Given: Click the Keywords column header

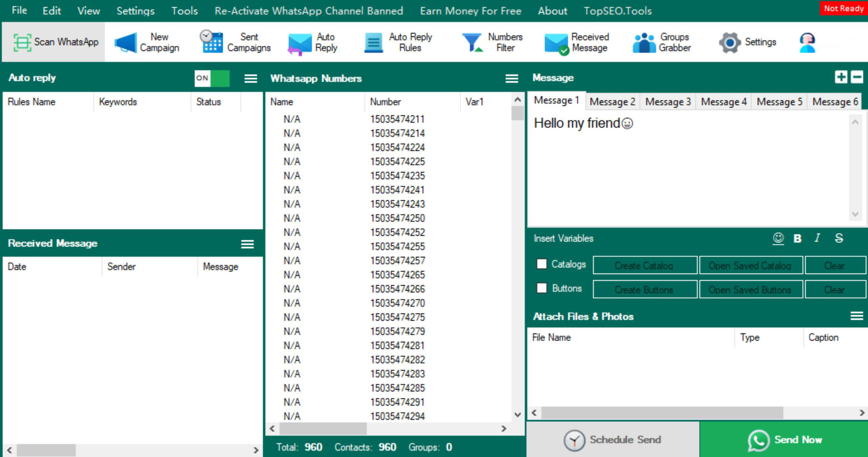Looking at the screenshot, I should (x=142, y=102).
